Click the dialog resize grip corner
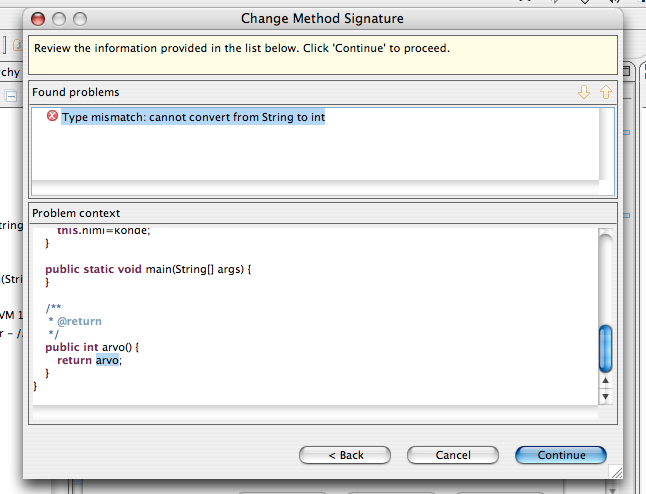This screenshot has height=494, width=646. coord(616,472)
